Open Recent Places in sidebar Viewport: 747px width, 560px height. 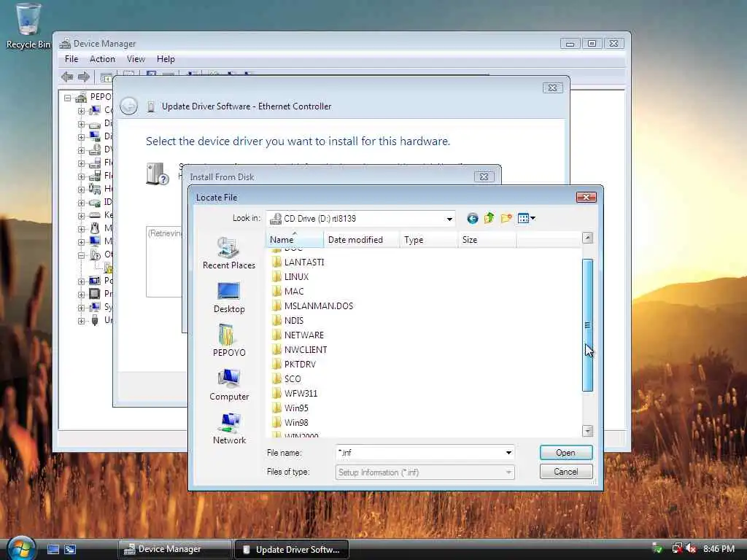[228, 253]
